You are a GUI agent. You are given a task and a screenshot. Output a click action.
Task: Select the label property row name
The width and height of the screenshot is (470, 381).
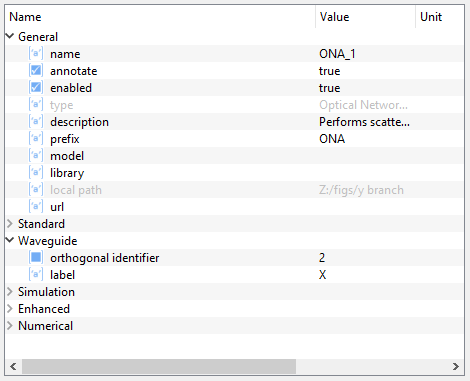tap(62, 275)
